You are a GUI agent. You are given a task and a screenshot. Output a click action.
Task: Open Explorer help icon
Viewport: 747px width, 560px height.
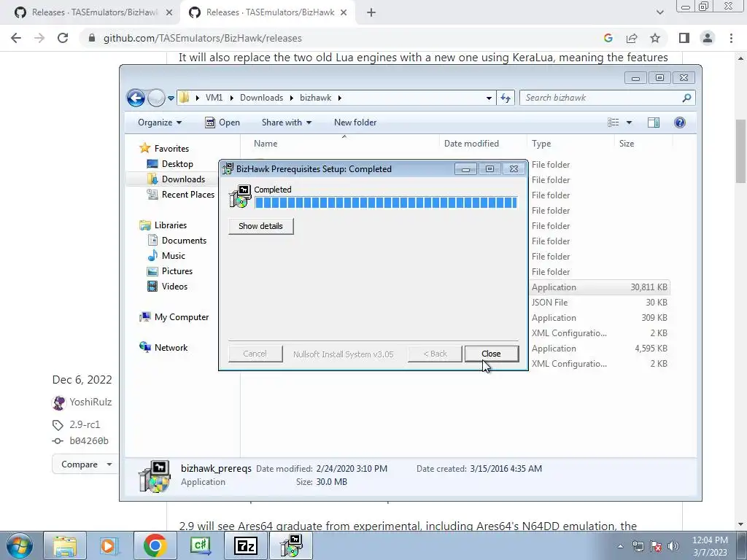click(x=680, y=122)
